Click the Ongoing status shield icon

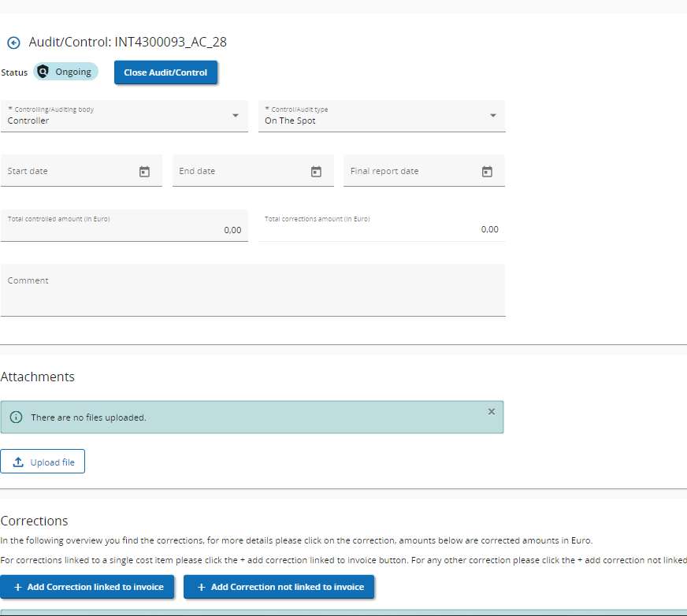tap(43, 72)
